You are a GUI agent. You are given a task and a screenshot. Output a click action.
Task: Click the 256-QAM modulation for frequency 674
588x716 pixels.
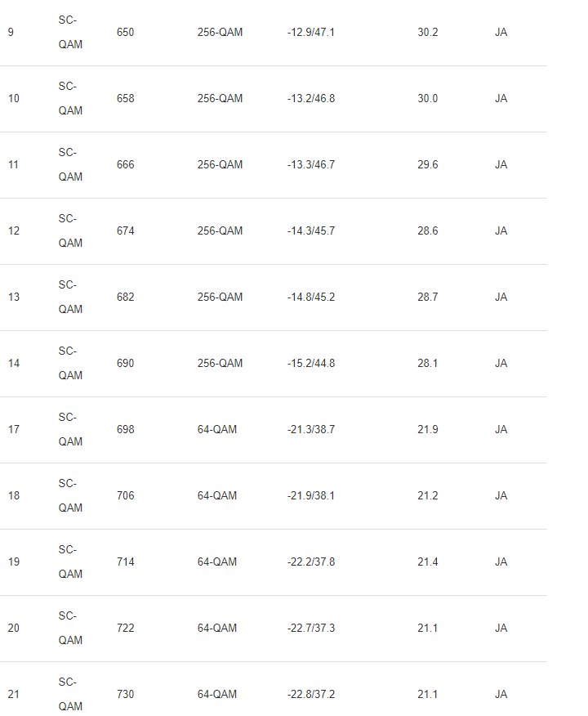click(220, 231)
